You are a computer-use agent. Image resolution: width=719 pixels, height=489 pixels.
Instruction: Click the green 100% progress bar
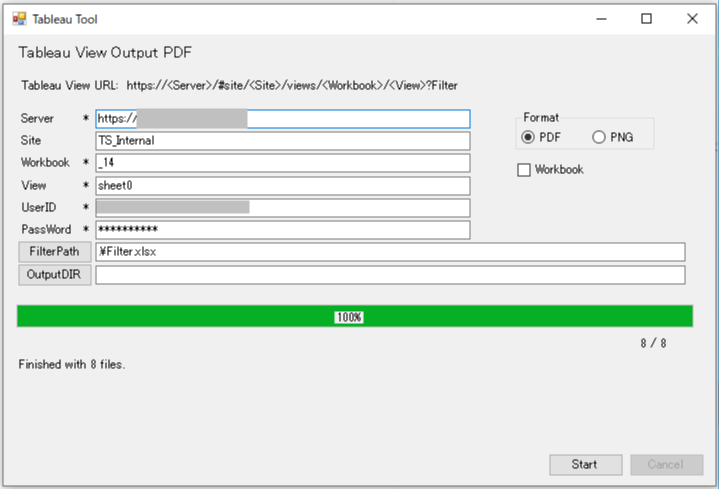tap(355, 316)
